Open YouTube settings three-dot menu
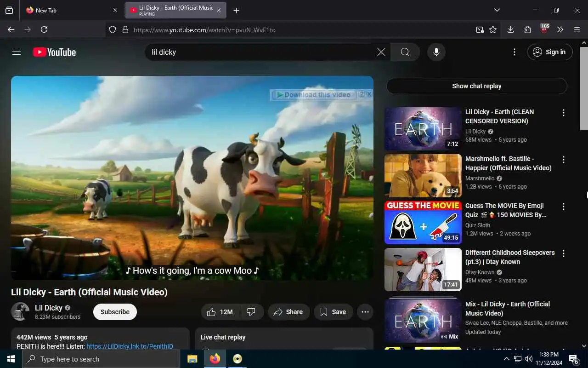This screenshot has width=588, height=368. point(514,52)
